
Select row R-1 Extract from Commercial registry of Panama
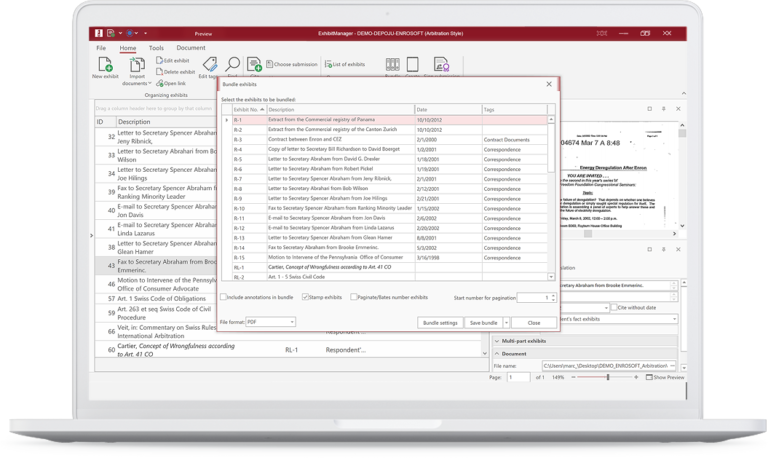(x=389, y=120)
